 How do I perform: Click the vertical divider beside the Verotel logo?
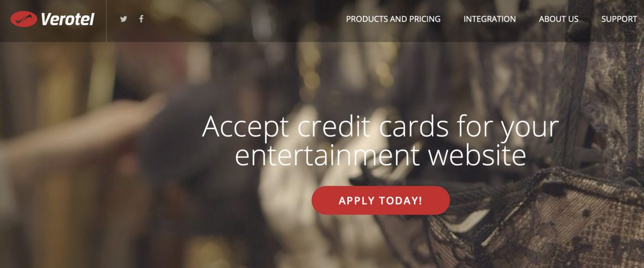106,21
